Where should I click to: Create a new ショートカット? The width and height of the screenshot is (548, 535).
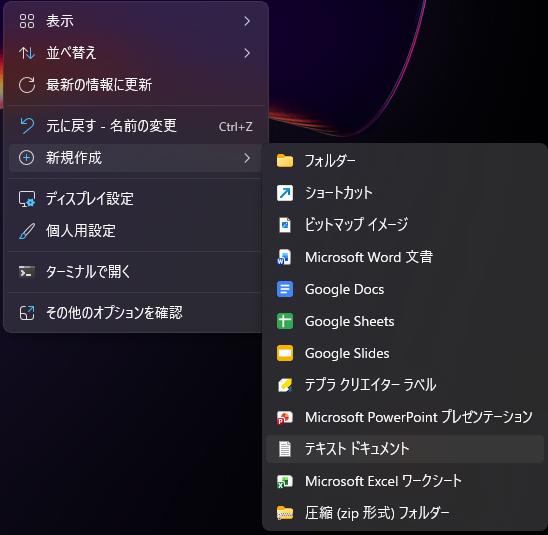(x=405, y=193)
